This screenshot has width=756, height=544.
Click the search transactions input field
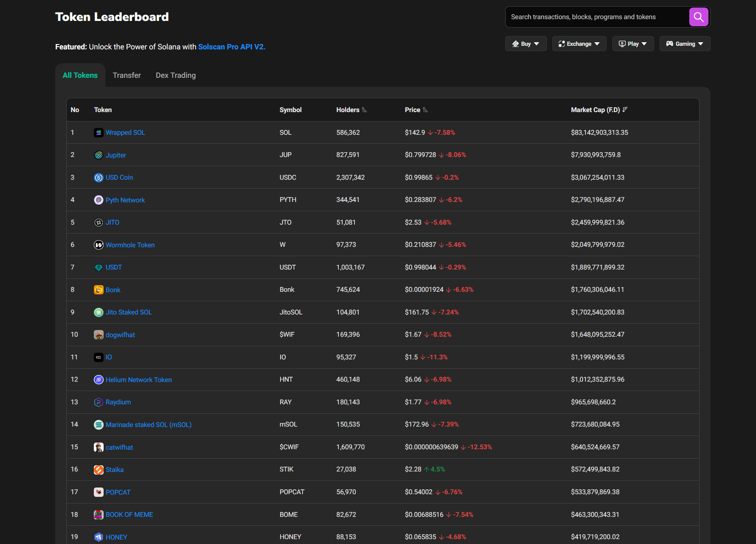[x=597, y=17]
